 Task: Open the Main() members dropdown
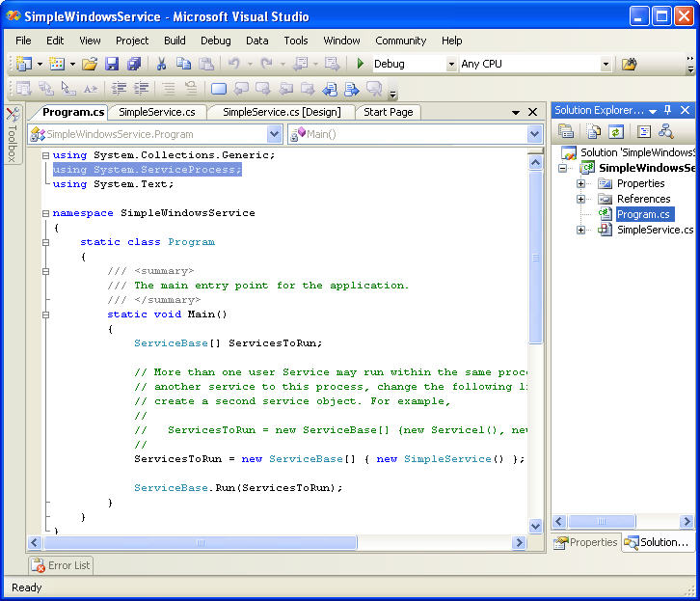534,134
